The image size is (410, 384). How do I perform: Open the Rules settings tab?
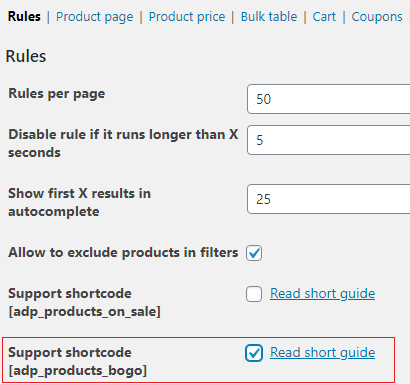pyautogui.click(x=24, y=17)
